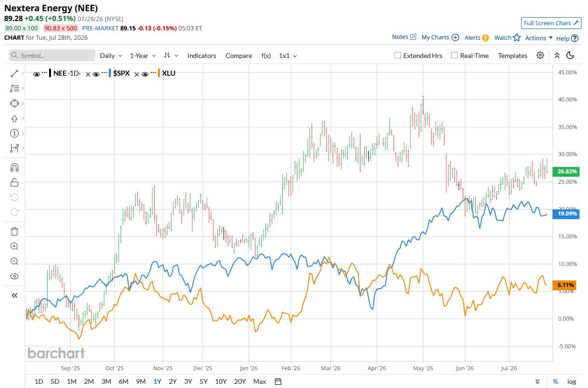Screen dimensions: 588x388
Task: Select the measure/projection tool
Action: coord(14,148)
